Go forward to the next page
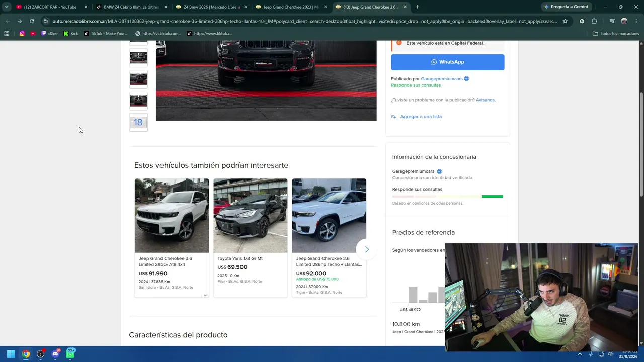This screenshot has width=644, height=362. point(20,21)
